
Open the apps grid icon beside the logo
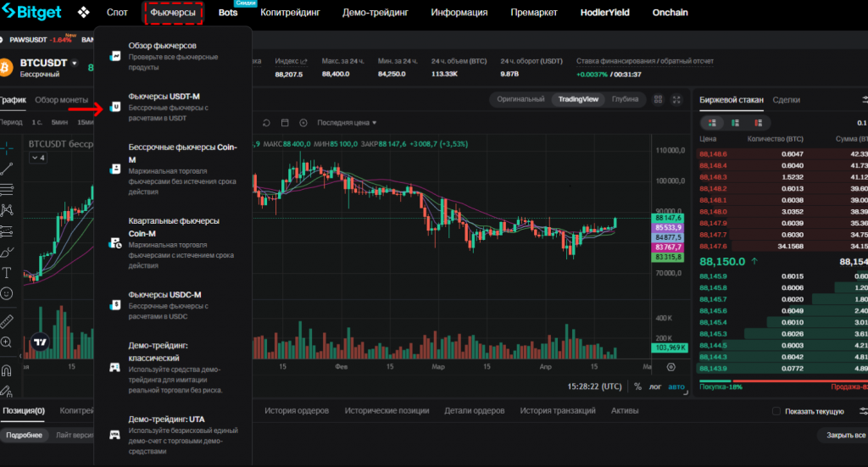point(84,12)
